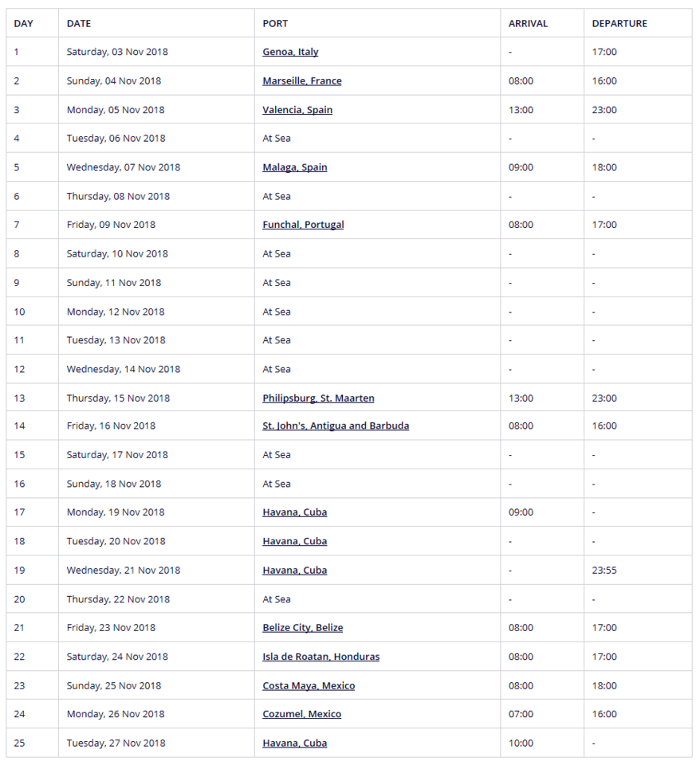Open Havana, Cuba link on day 18

point(294,541)
